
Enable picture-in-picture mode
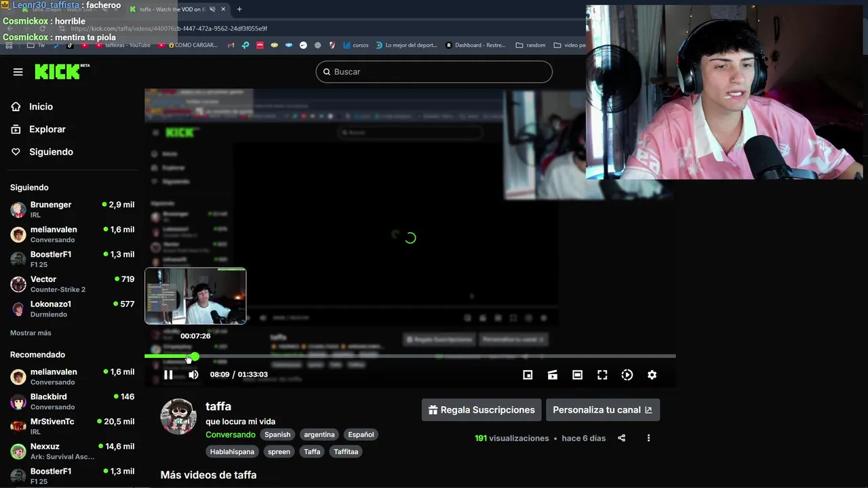[528, 375]
